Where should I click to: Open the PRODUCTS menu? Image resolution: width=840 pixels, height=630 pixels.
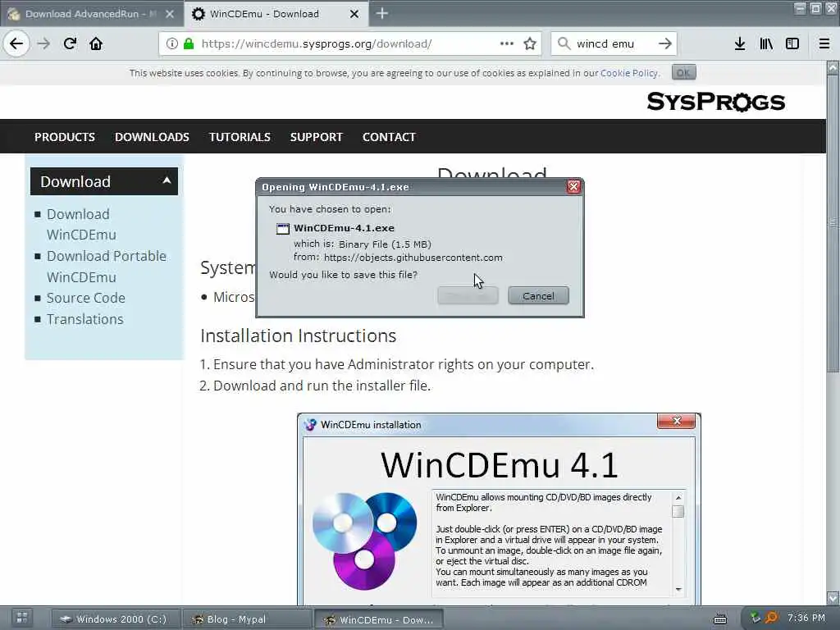[65, 137]
